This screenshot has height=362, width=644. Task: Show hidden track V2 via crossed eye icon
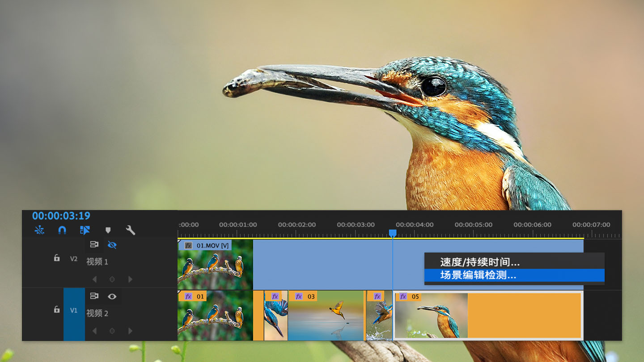pos(112,244)
